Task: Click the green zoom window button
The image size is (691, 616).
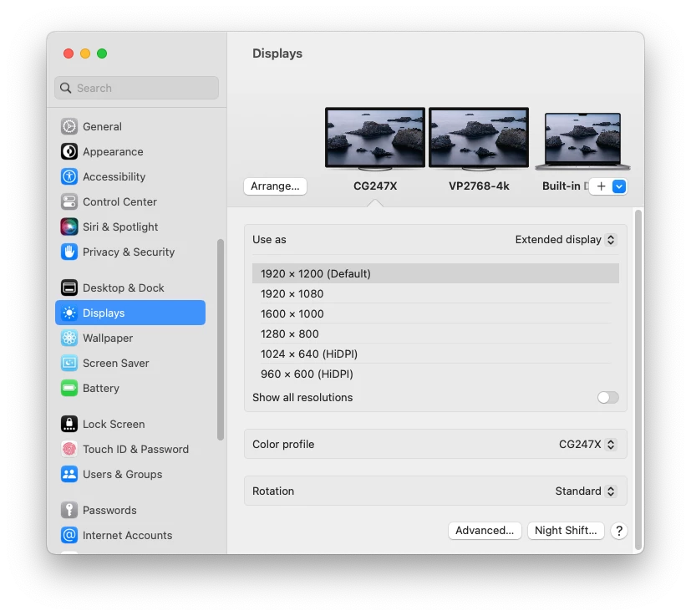Action: 102,53
